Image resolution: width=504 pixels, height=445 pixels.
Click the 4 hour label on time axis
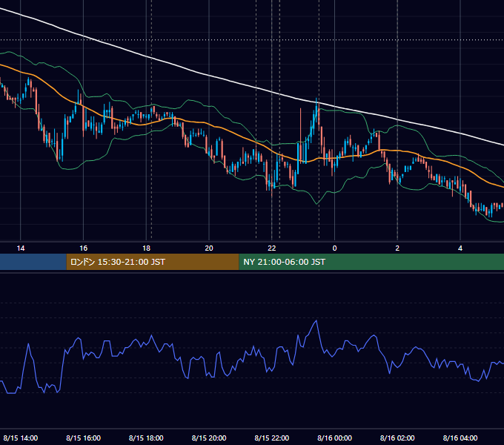pos(460,248)
